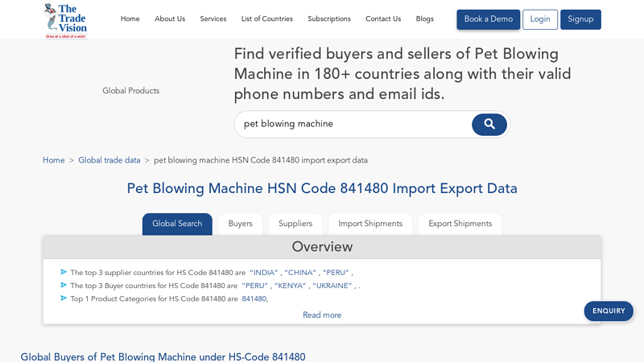
Task: Switch to the Buyers tab
Action: [240, 224]
